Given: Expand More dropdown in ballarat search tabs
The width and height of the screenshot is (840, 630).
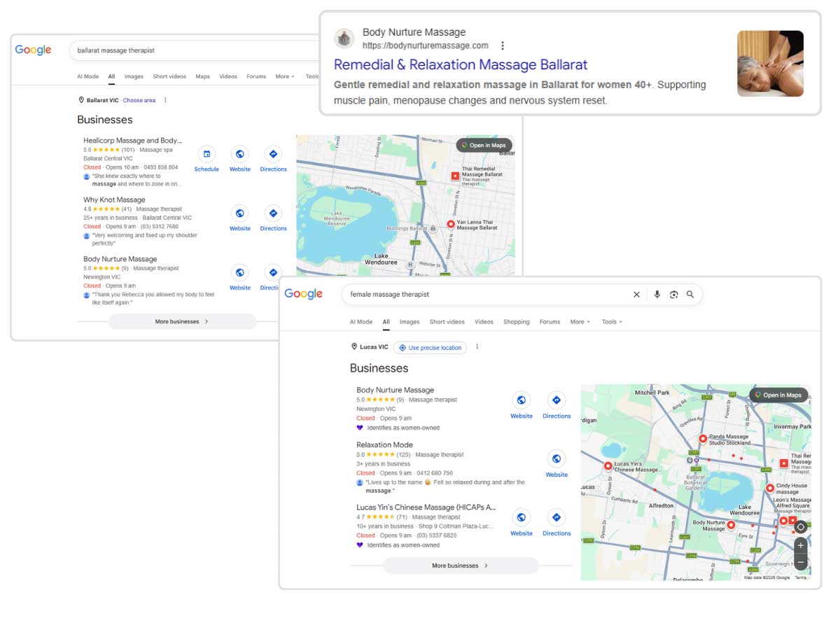Looking at the screenshot, I should point(285,77).
